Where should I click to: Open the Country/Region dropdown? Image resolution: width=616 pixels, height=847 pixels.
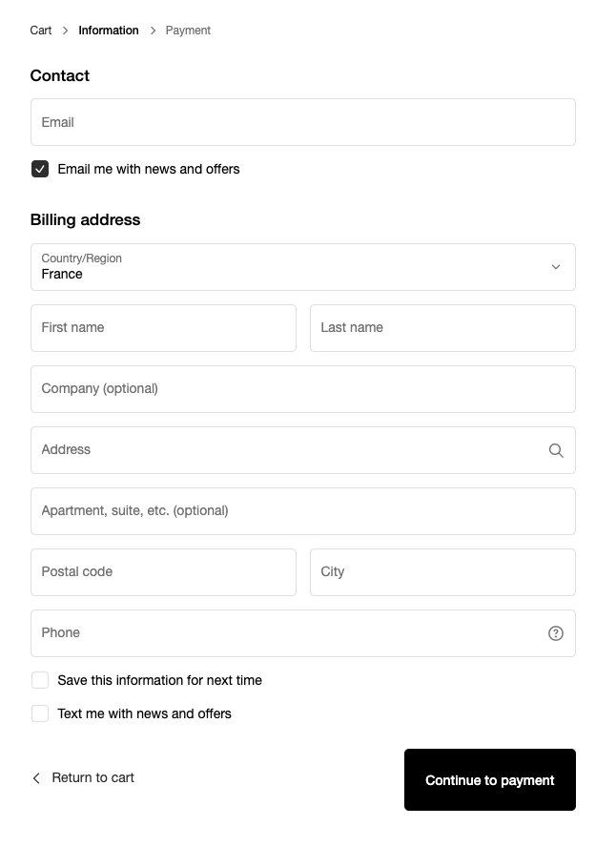click(x=303, y=266)
